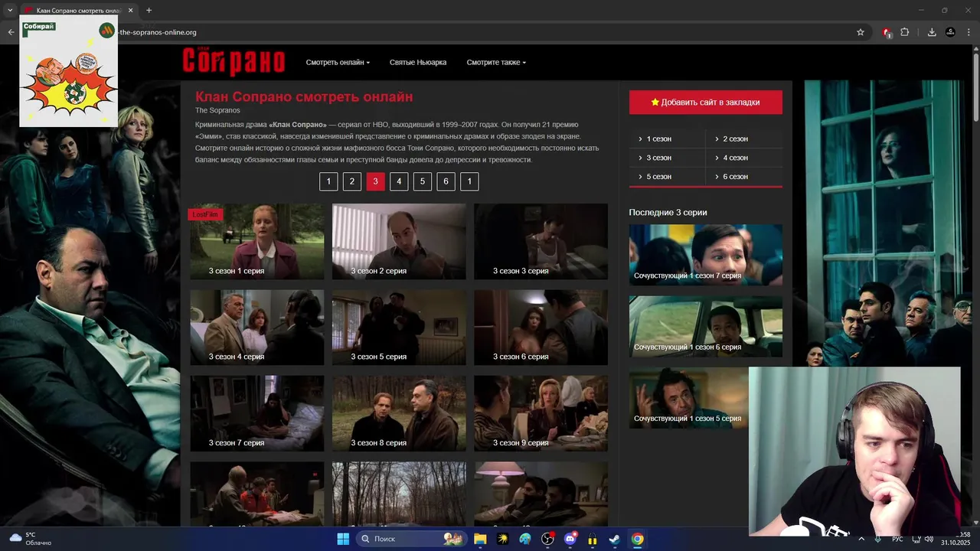Viewport: 980px width, 551px height.
Task: Open the 3 сезон 6 серия thumbnail
Action: click(541, 327)
